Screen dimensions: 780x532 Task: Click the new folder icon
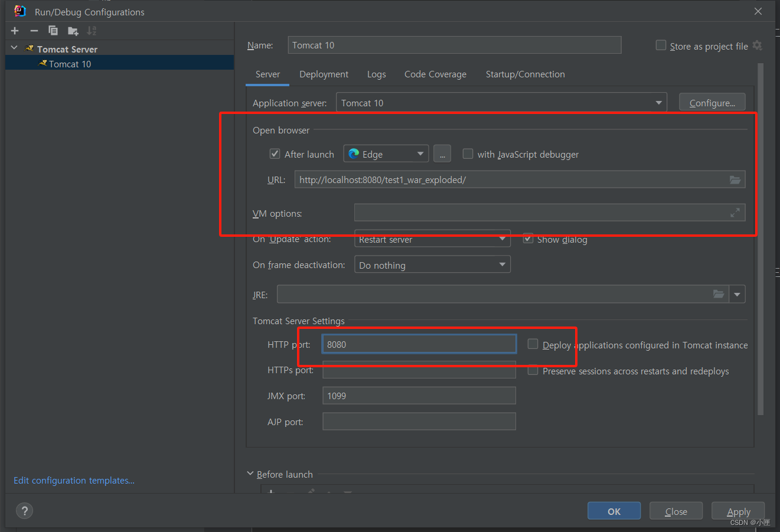73,31
